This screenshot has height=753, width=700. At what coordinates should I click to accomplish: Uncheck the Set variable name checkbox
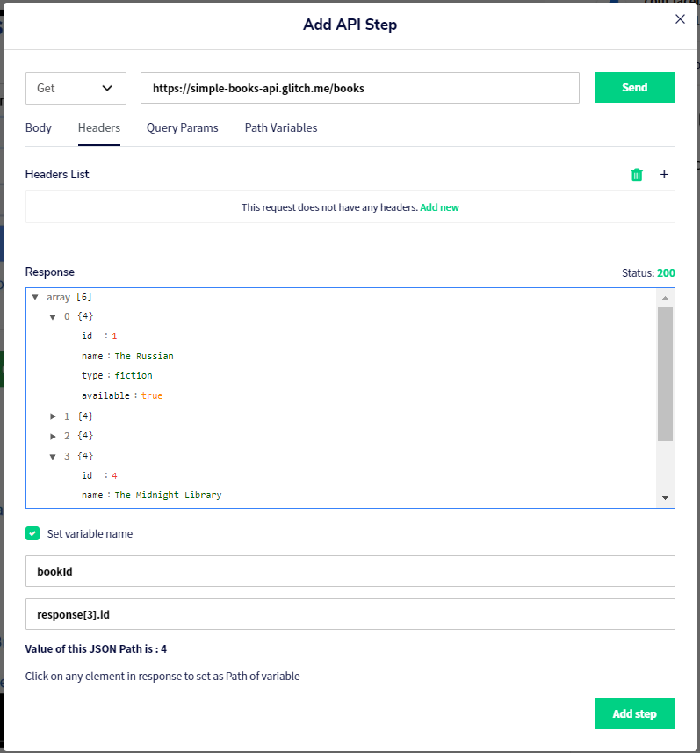[x=32, y=533]
